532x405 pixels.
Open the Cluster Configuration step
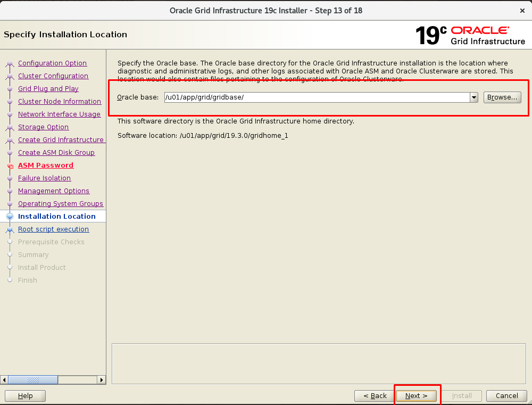[53, 76]
